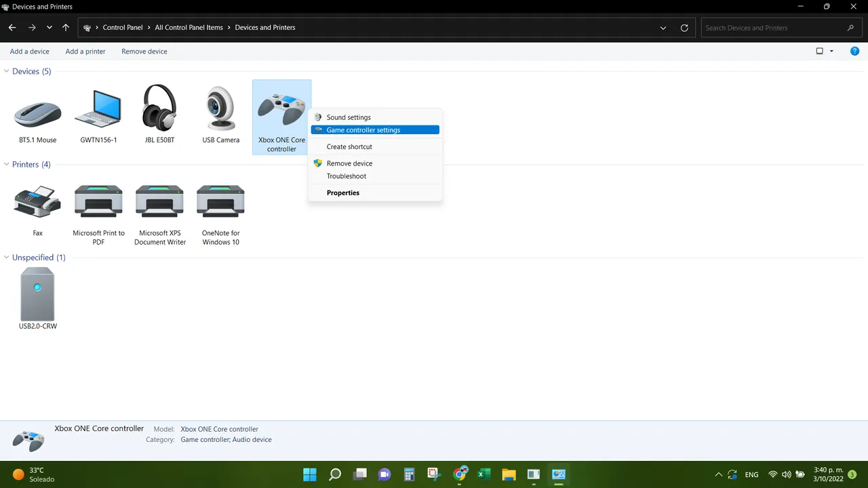Open the Help question mark icon
Screen dimensions: 868x488
(854, 51)
